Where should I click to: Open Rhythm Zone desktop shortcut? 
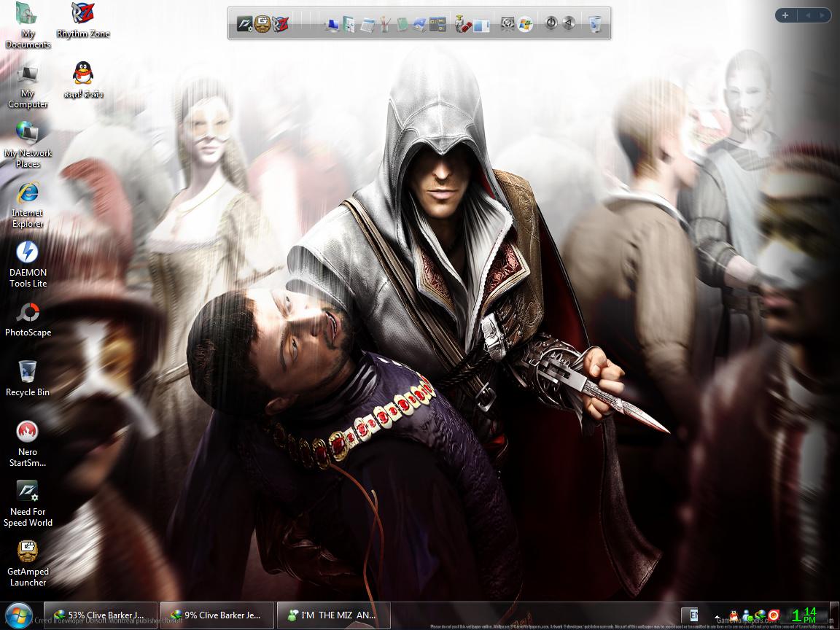tap(83, 20)
